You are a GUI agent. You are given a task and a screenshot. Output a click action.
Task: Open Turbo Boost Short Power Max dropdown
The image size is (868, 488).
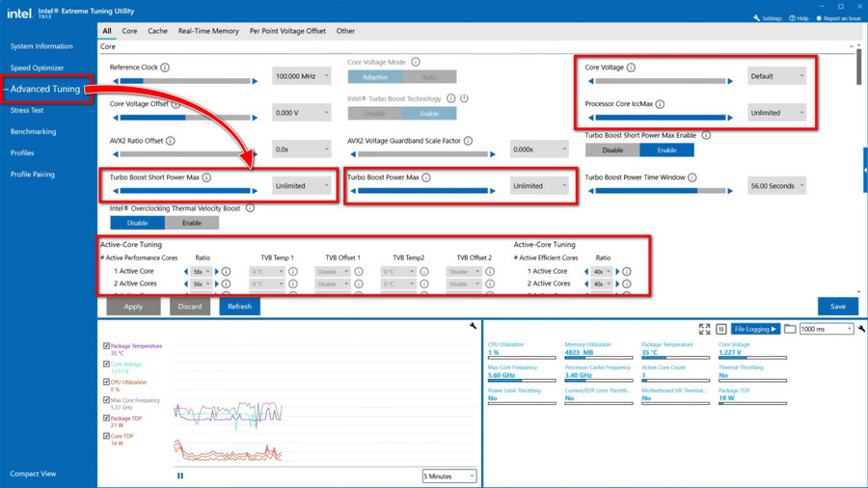click(x=302, y=186)
